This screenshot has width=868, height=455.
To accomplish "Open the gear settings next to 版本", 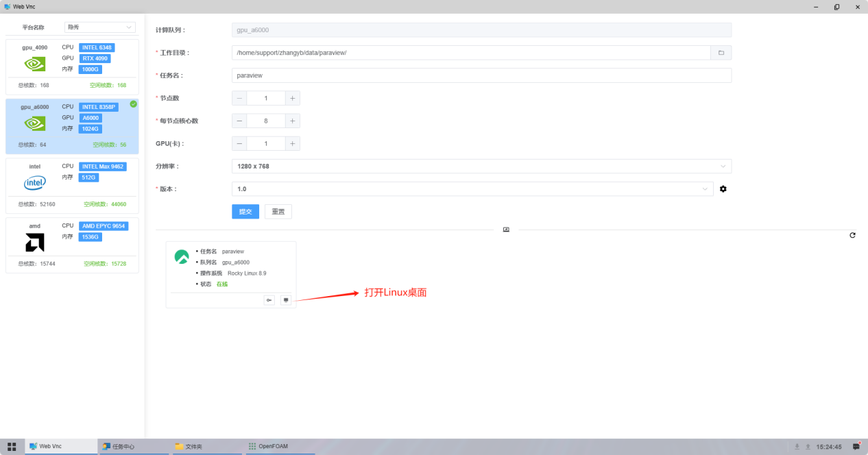I will pyautogui.click(x=723, y=188).
